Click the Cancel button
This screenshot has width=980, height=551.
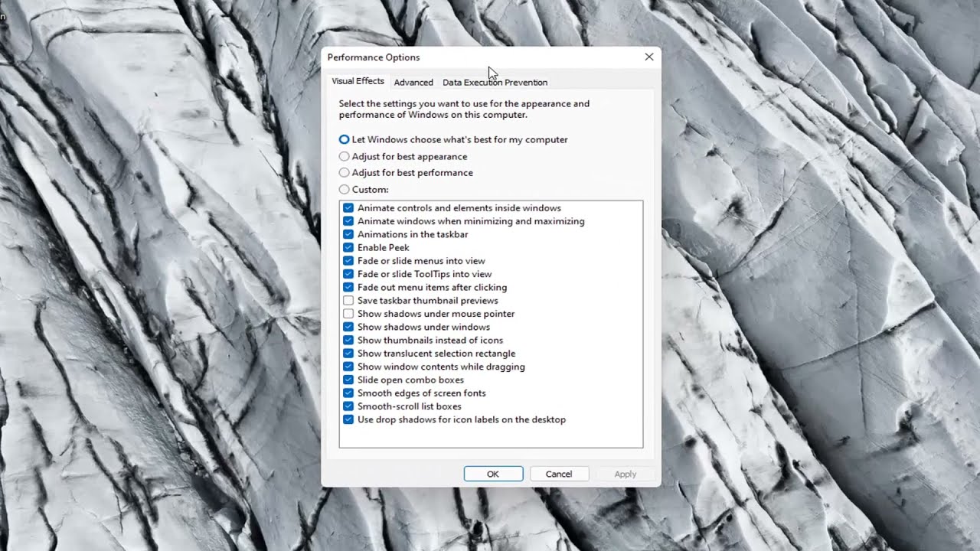(559, 474)
